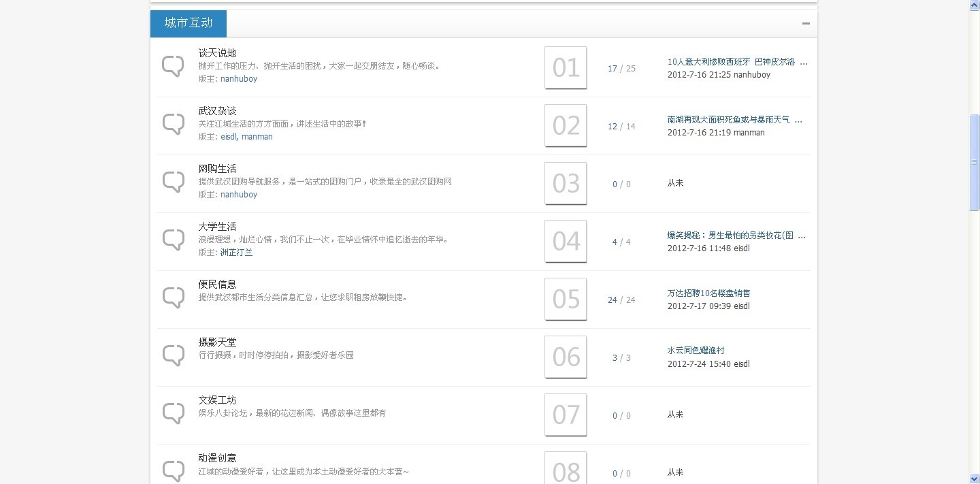Open the 谈天说地 forum
The image size is (980, 484).
217,52
